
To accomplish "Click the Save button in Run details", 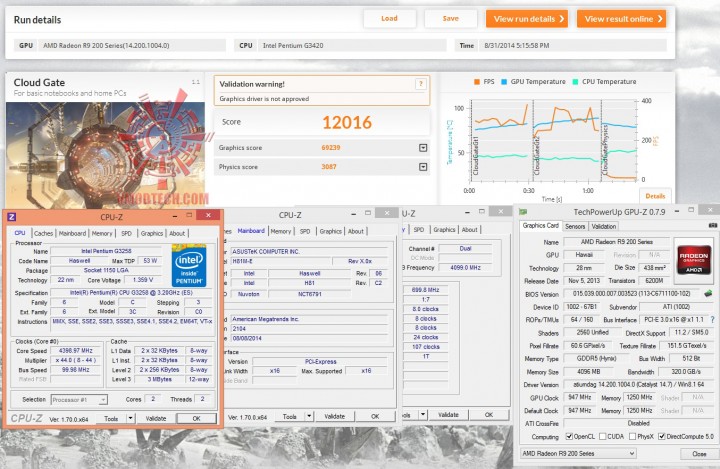I will [x=450, y=18].
